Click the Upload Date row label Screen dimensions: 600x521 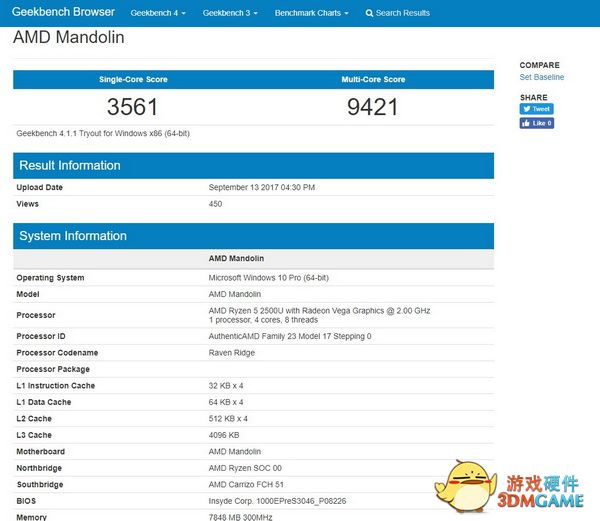tap(39, 187)
